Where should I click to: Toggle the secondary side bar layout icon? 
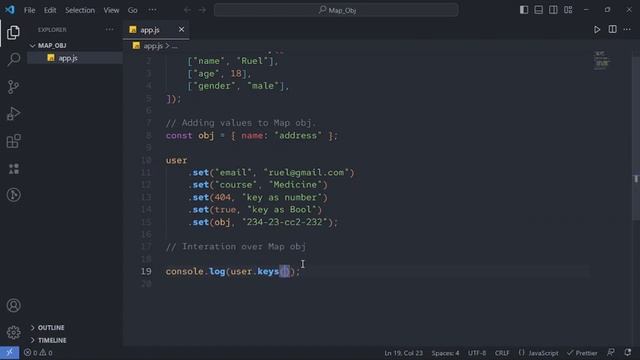[x=553, y=10]
